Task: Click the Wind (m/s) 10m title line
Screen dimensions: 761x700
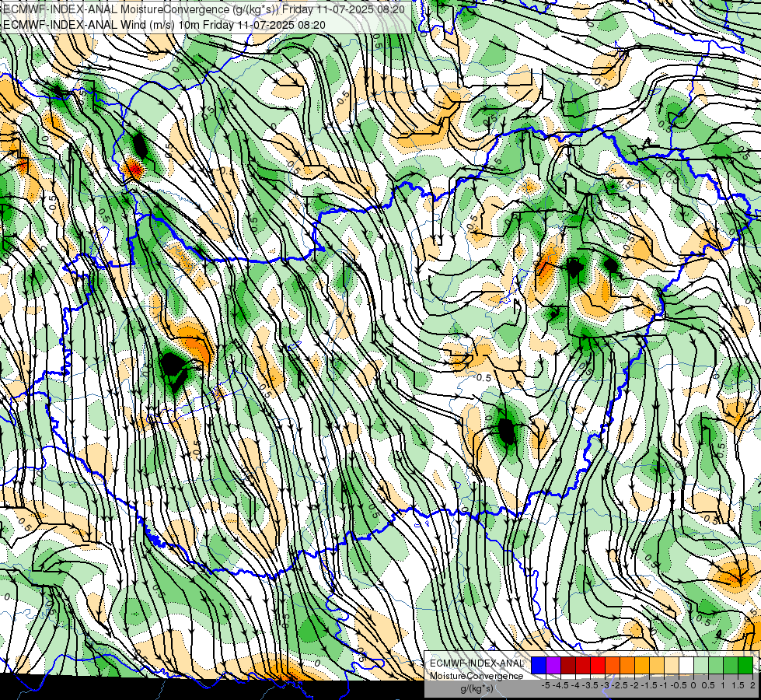Action: coord(164,25)
